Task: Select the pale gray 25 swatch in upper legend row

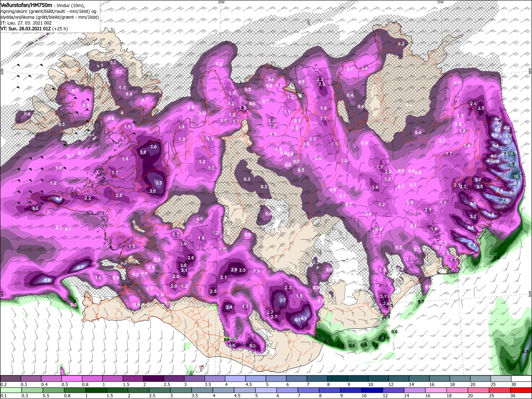Action: click(x=501, y=379)
